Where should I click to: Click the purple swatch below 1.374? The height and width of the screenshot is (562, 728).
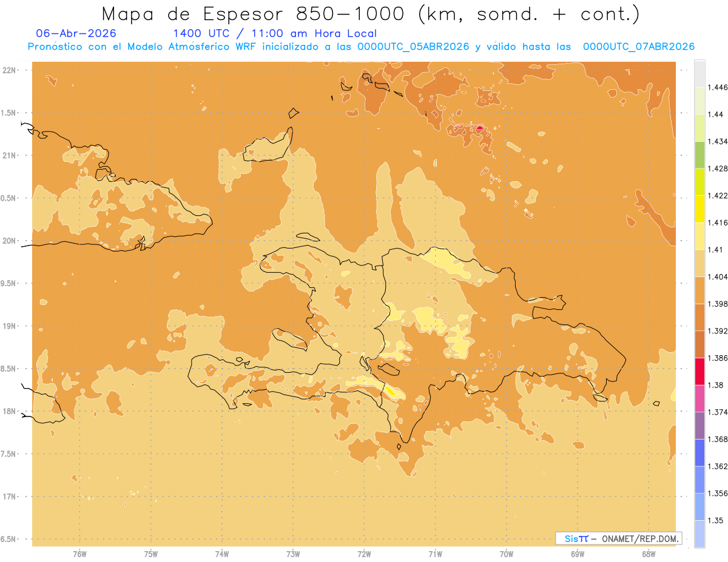[x=699, y=425]
